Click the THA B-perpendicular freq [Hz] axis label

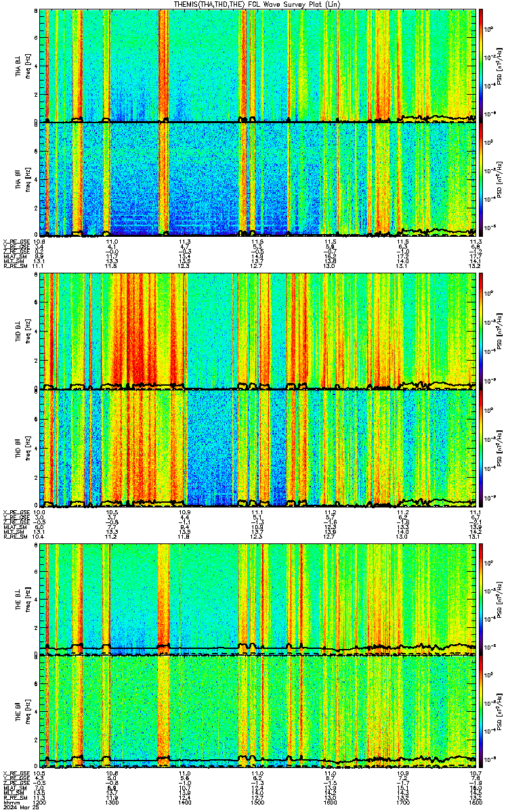pyautogui.click(x=28, y=66)
